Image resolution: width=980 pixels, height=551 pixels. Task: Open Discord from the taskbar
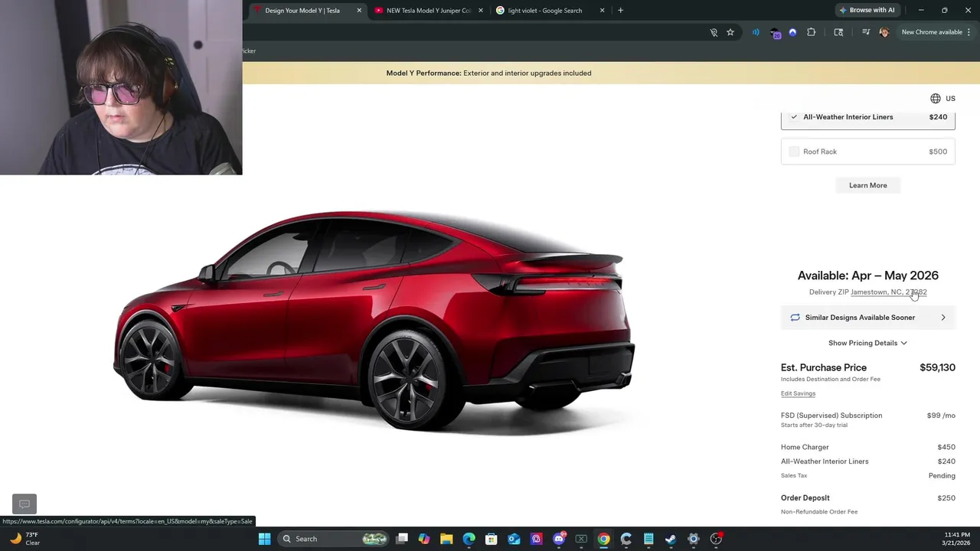click(x=559, y=539)
